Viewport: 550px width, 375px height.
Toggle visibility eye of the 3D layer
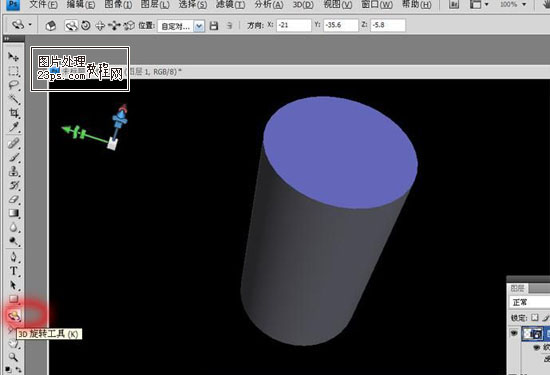tap(514, 333)
